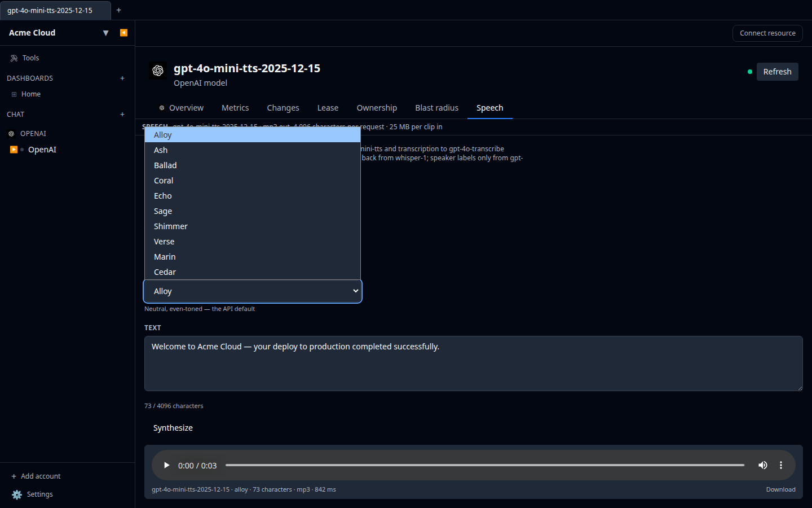Add a new chat

(x=122, y=115)
